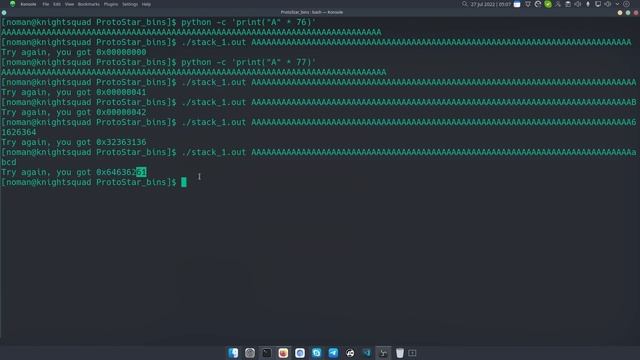The height and width of the screenshot is (360, 640).
Task: Open the Skype dock icon
Action: tap(316, 353)
